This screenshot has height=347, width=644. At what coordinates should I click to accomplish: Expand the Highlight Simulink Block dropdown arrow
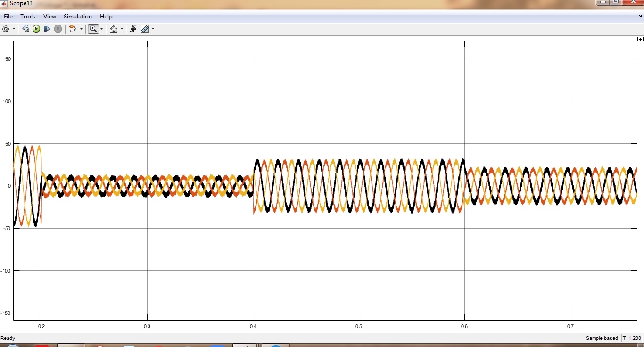coord(81,29)
